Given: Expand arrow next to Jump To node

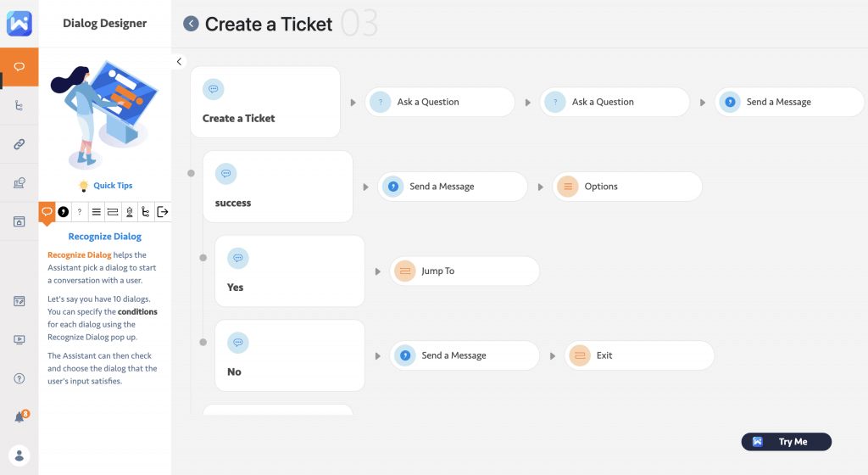Looking at the screenshot, I should coord(377,271).
